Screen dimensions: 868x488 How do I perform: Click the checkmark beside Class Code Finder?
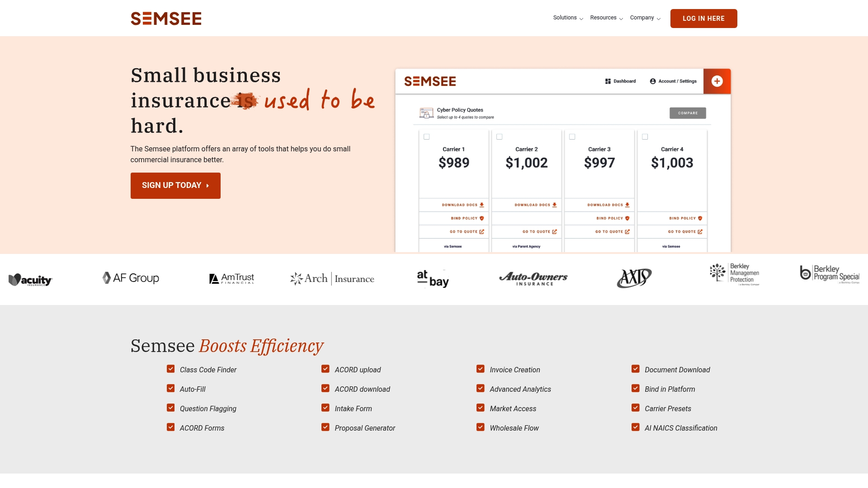[x=170, y=369]
